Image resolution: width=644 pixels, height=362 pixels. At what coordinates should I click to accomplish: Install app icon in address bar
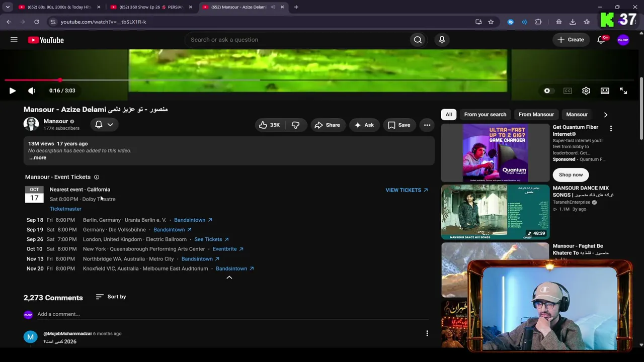coord(478,22)
